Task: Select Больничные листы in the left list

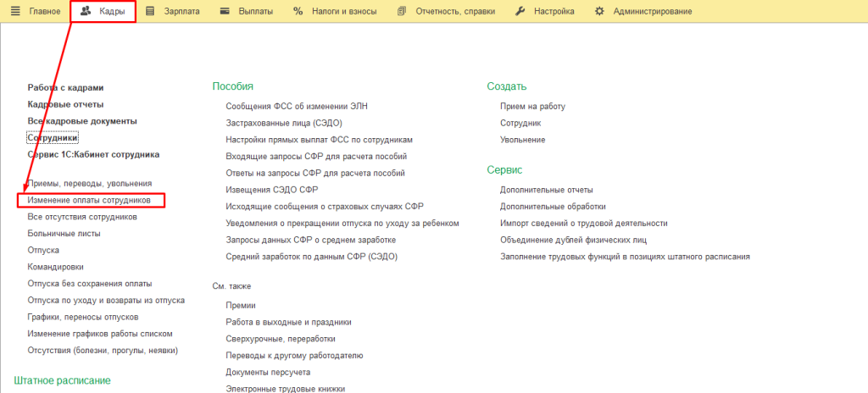Action: (x=64, y=233)
